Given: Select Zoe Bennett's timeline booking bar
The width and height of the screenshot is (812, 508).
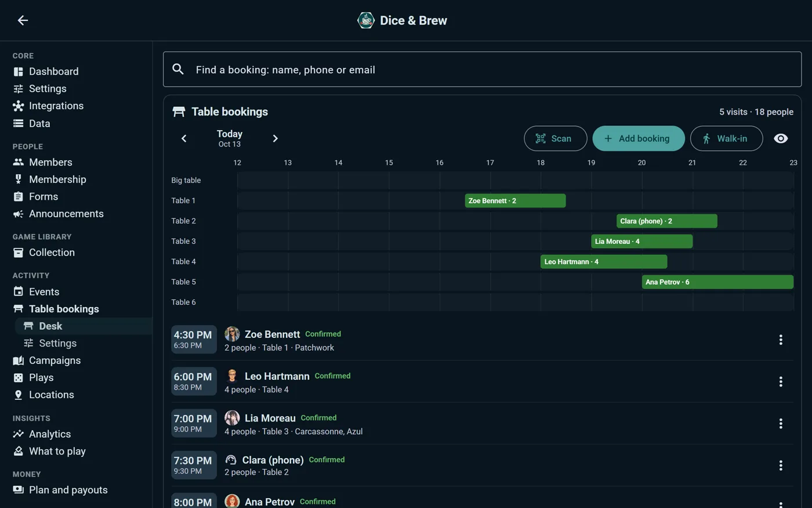Looking at the screenshot, I should pyautogui.click(x=515, y=201).
